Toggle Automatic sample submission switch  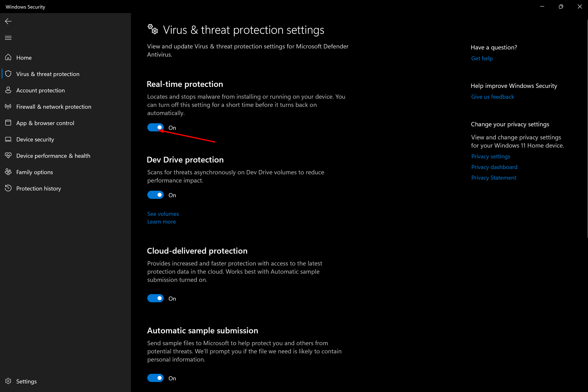click(x=155, y=378)
